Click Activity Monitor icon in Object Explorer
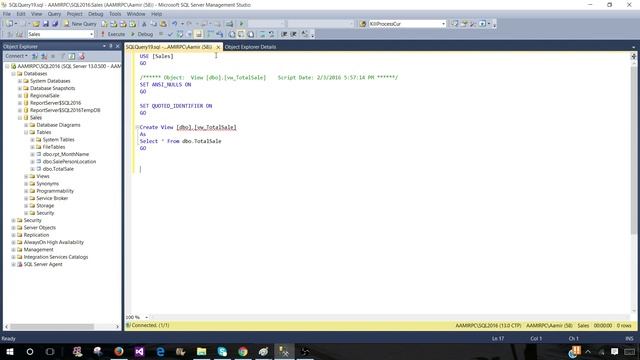Screen dimensions: 640x360 (82, 56)
